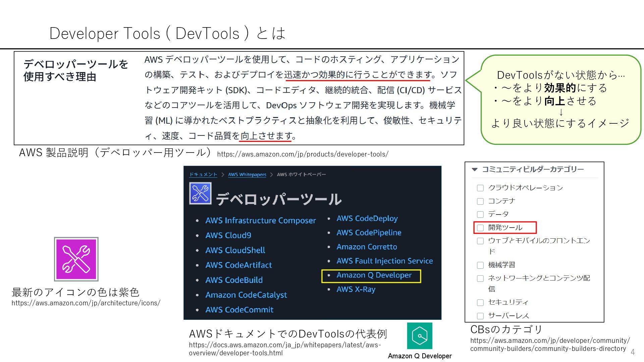Open AWS X-Ray link
Viewport: 644px width, 362px height.
click(x=356, y=289)
